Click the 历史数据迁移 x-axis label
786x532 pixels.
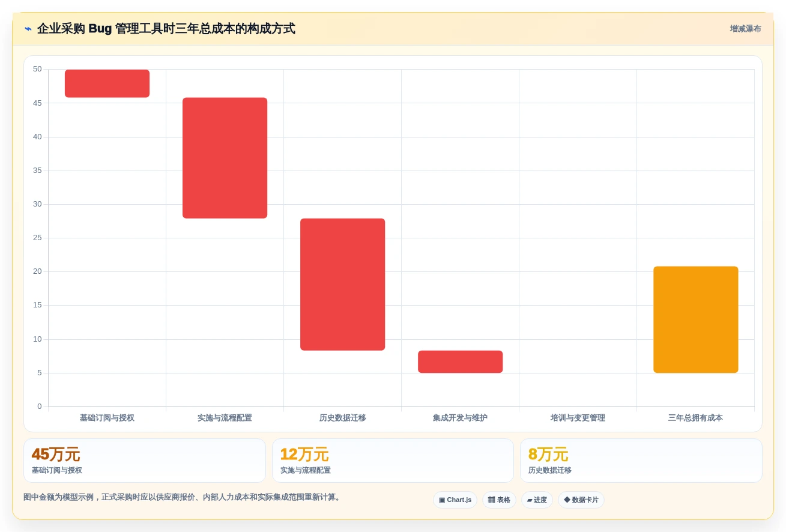pos(342,418)
